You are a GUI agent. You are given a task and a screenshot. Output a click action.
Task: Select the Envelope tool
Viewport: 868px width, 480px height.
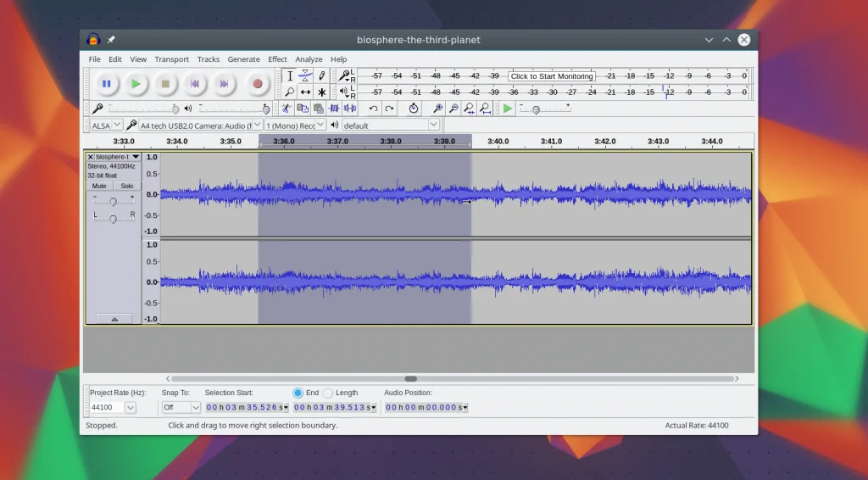(x=305, y=75)
